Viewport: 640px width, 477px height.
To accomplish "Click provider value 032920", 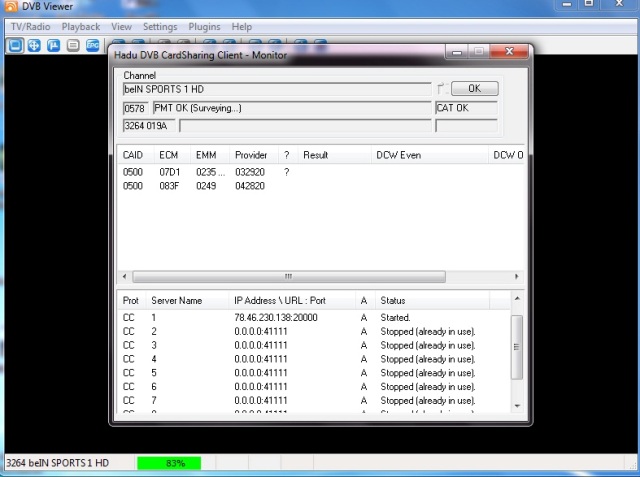I will click(x=250, y=172).
